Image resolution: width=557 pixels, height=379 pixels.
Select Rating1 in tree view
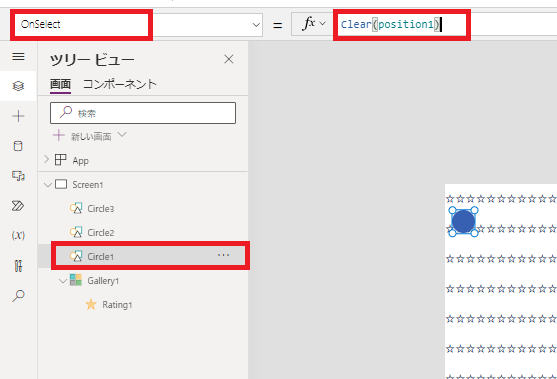point(117,305)
